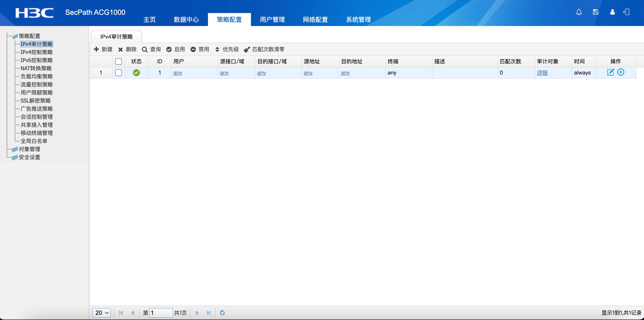Image resolution: width=644 pixels, height=320 pixels.
Task: Expand the 对象管理 tree folder
Action: click(29, 149)
